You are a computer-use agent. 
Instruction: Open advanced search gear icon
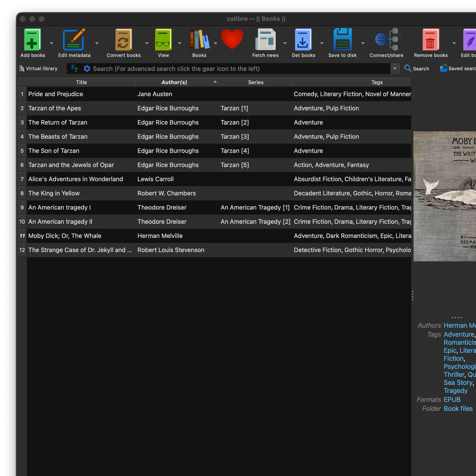(x=87, y=69)
